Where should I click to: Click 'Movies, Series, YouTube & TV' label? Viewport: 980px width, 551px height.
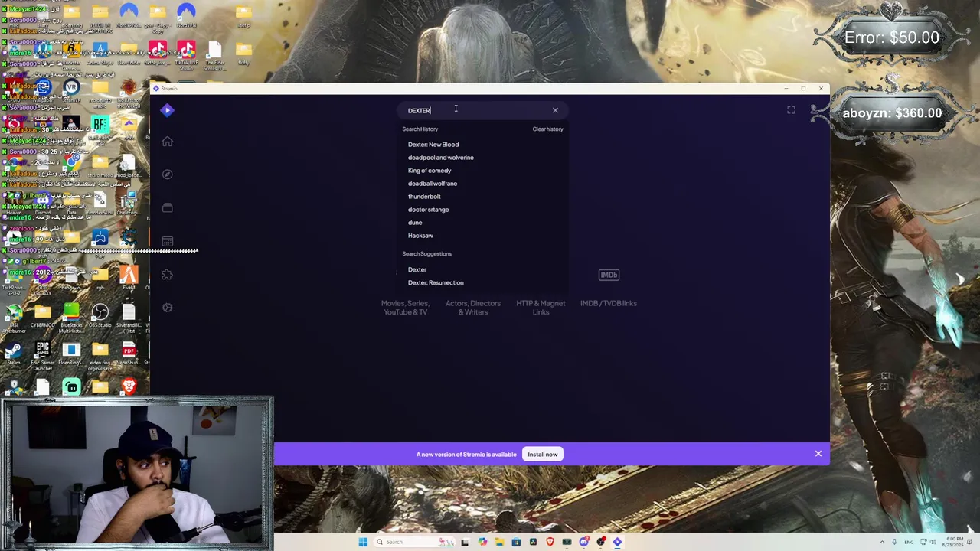(405, 308)
